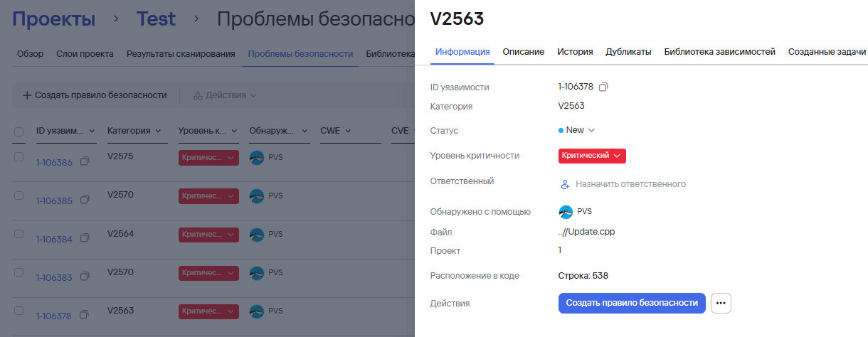Click Назначить ответственного link
This screenshot has width=868, height=337.
630,184
